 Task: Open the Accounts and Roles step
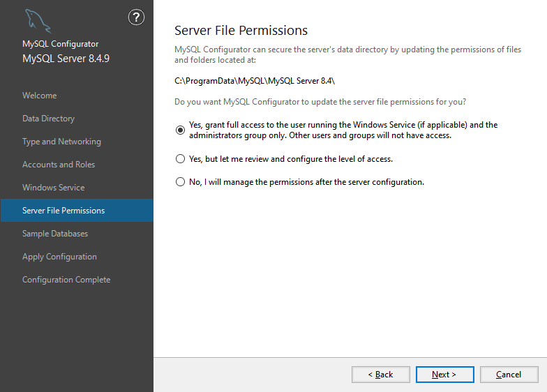(59, 165)
